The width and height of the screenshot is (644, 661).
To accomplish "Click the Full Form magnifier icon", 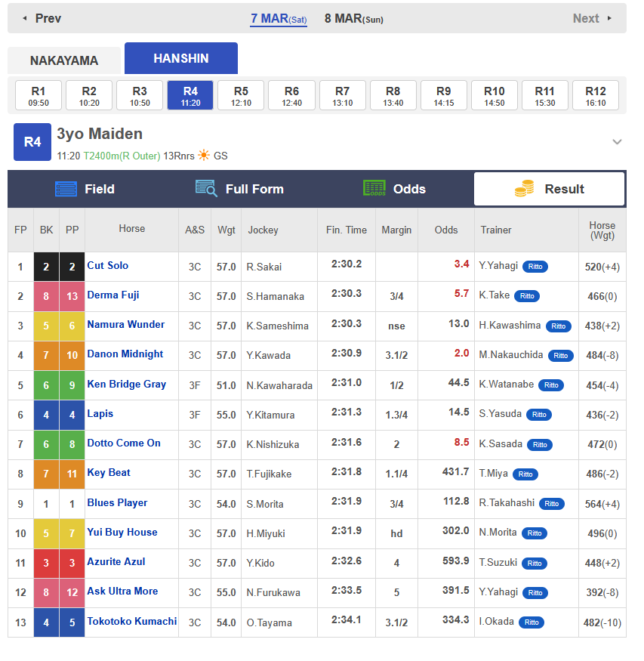I will tap(206, 188).
